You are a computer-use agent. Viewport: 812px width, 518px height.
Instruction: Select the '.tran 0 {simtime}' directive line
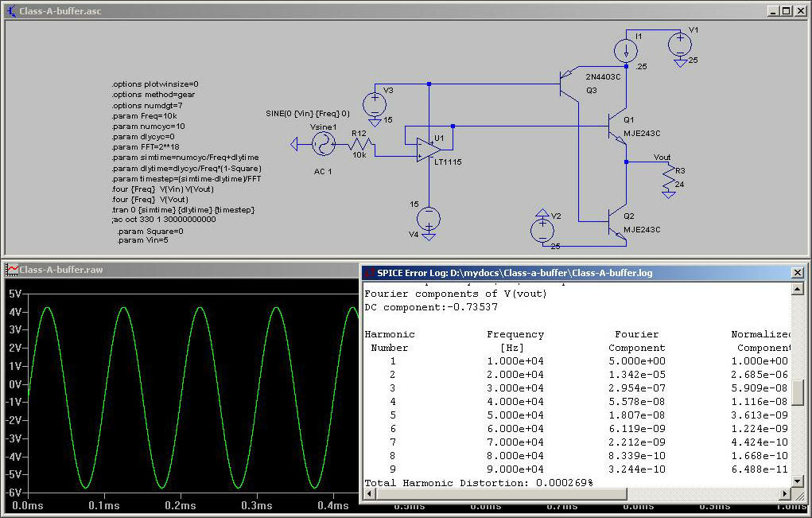tap(184, 210)
